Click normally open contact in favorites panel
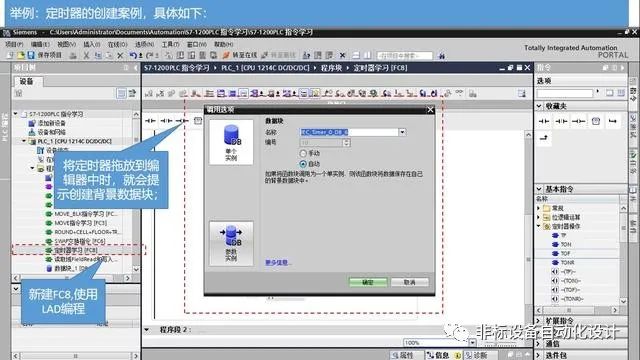The image size is (640, 360). tap(544, 121)
